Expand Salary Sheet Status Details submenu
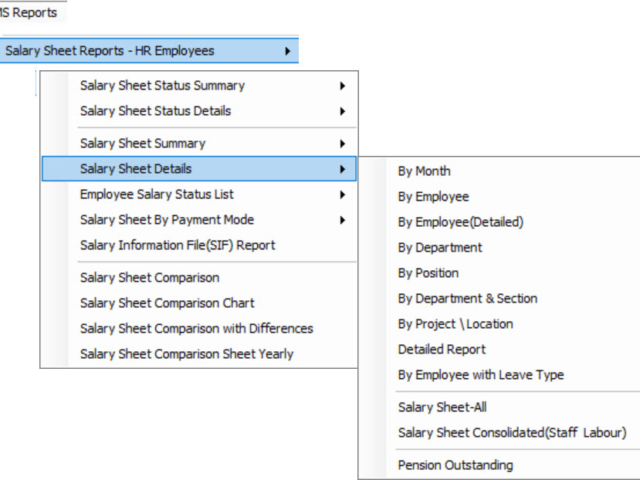The image size is (640, 480). pyautogui.click(x=155, y=111)
